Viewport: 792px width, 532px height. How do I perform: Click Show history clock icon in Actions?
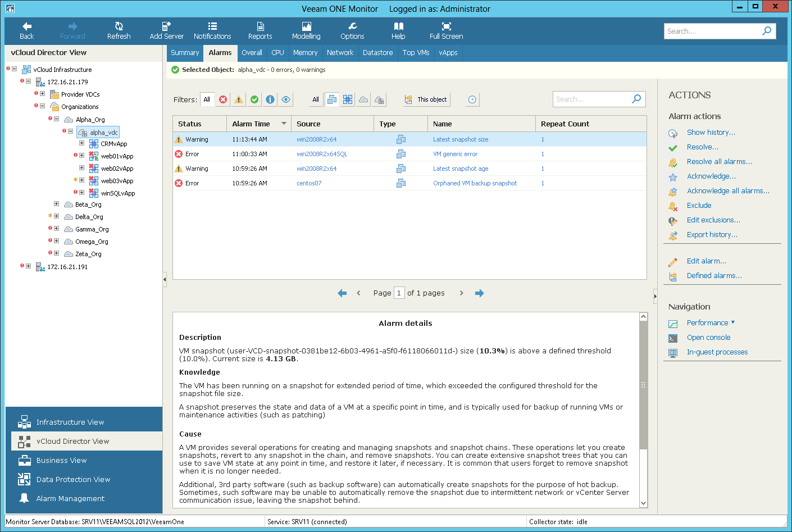pos(673,133)
